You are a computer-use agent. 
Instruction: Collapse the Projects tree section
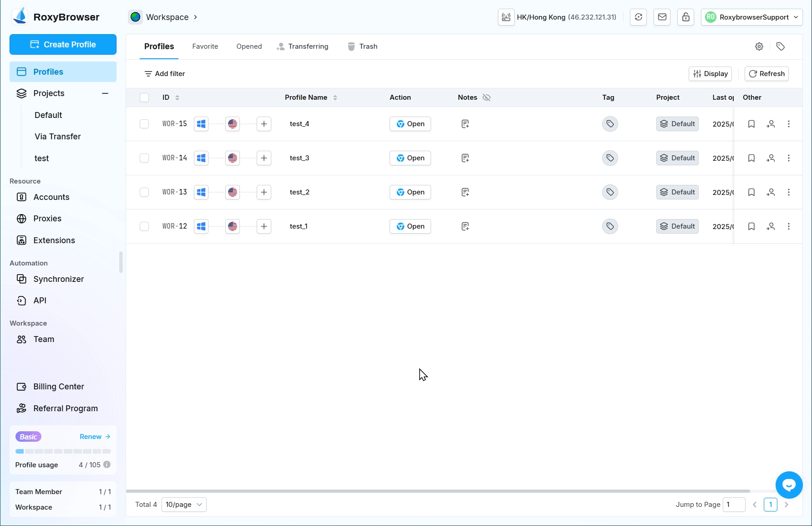coord(105,93)
